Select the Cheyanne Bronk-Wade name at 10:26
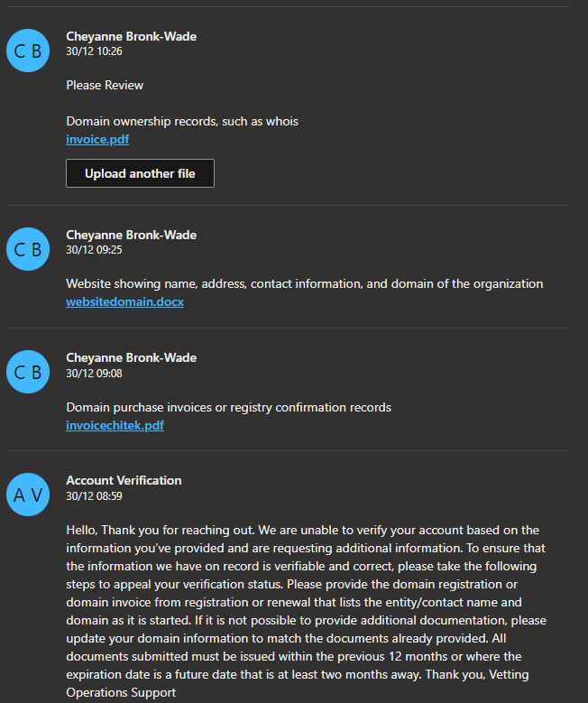The height and width of the screenshot is (703, 588). pos(132,36)
